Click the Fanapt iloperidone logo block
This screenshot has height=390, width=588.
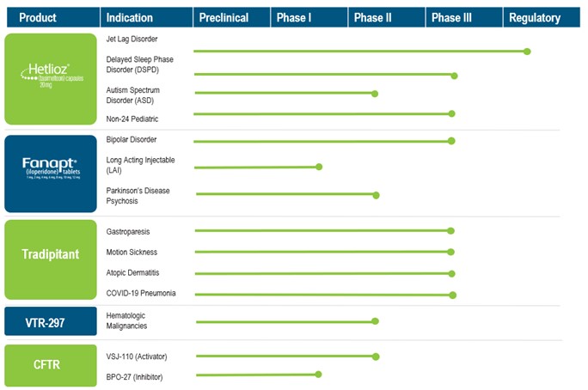[x=52, y=173]
